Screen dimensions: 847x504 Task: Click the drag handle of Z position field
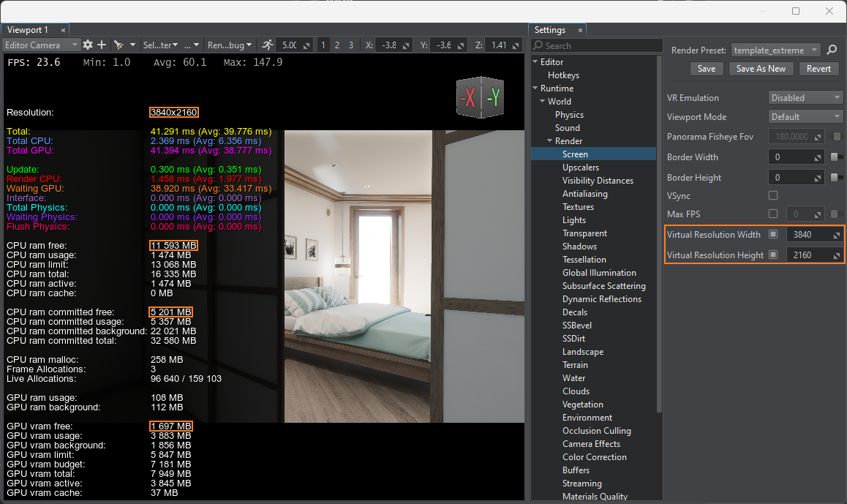[516, 45]
